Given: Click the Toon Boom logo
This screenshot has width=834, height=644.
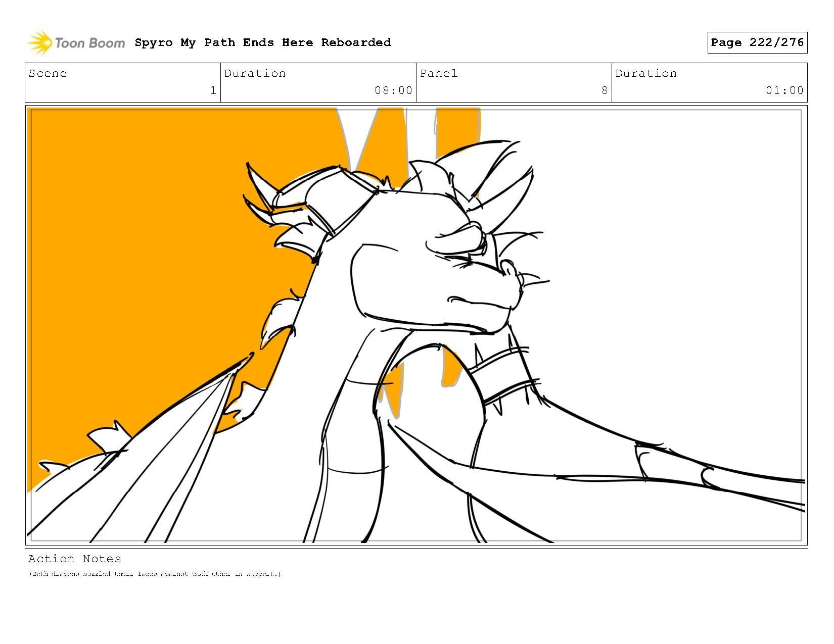Looking at the screenshot, I should 76,42.
